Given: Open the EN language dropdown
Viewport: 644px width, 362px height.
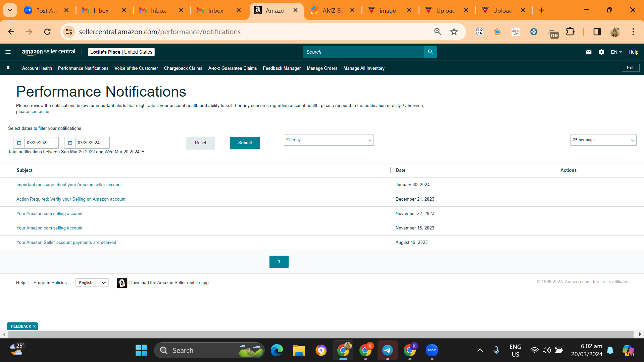Looking at the screenshot, I should [616, 52].
